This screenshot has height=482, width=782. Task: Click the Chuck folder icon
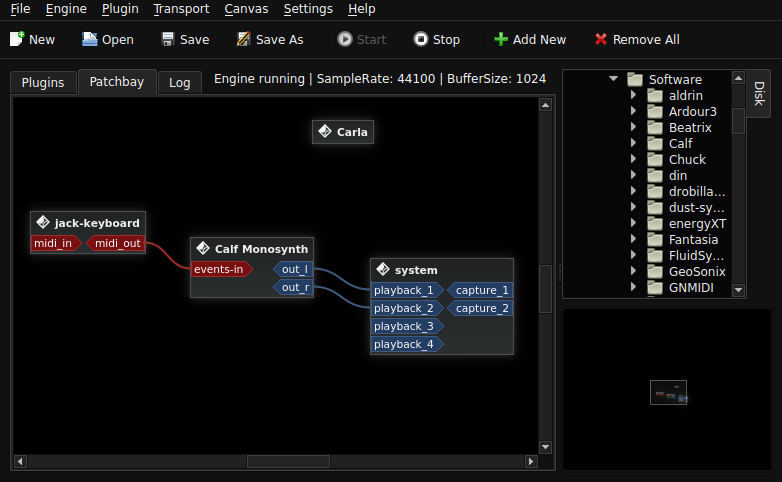(655, 159)
